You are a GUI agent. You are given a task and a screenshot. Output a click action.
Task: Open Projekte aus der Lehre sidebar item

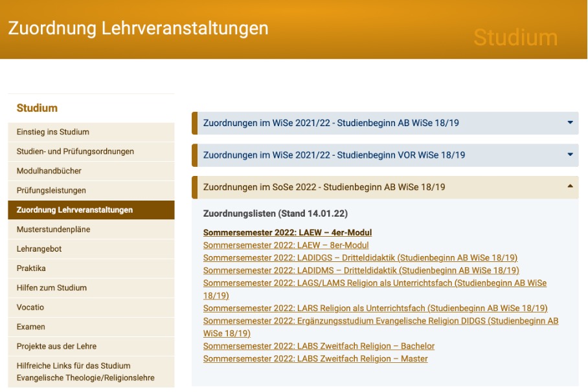91,346
